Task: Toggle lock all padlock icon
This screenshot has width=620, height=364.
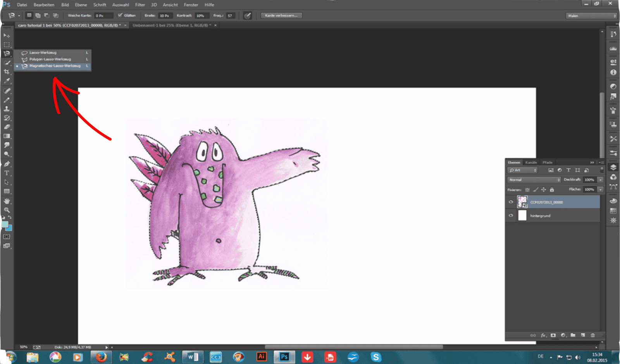Action: [x=552, y=190]
